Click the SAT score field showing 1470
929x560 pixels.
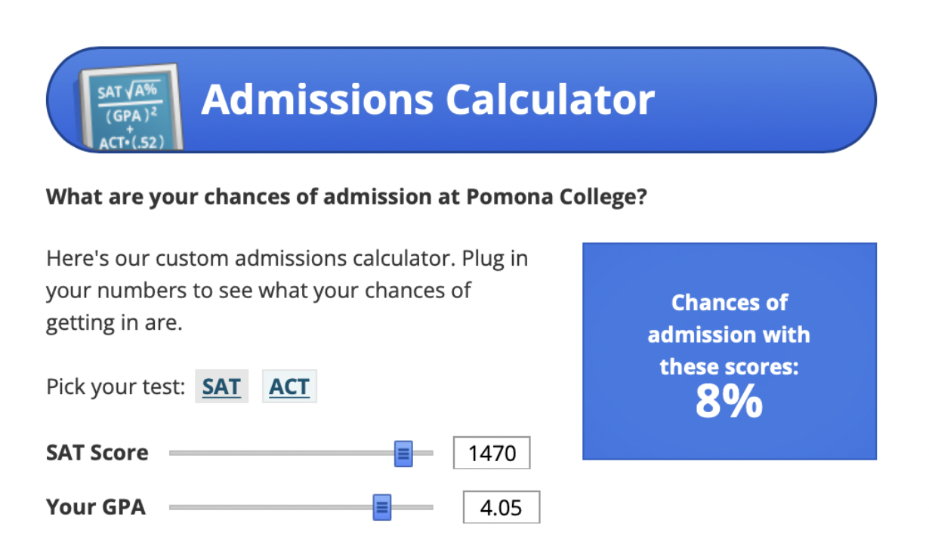pyautogui.click(x=492, y=453)
